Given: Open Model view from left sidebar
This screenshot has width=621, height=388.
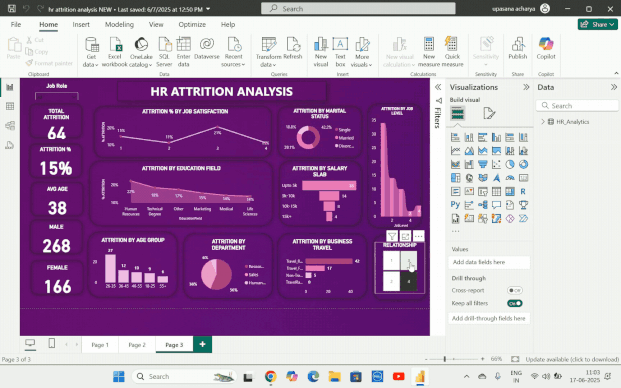Looking at the screenshot, I should [x=10, y=126].
